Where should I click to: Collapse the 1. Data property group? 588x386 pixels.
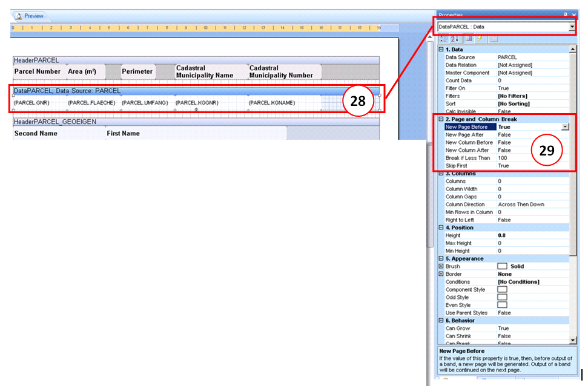point(441,50)
